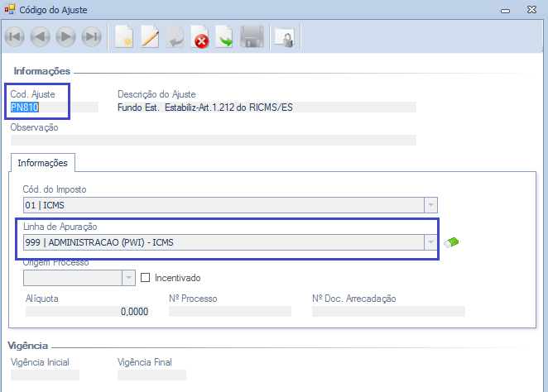Click the Vigência Inicial field
The image size is (548, 392).
click(45, 375)
